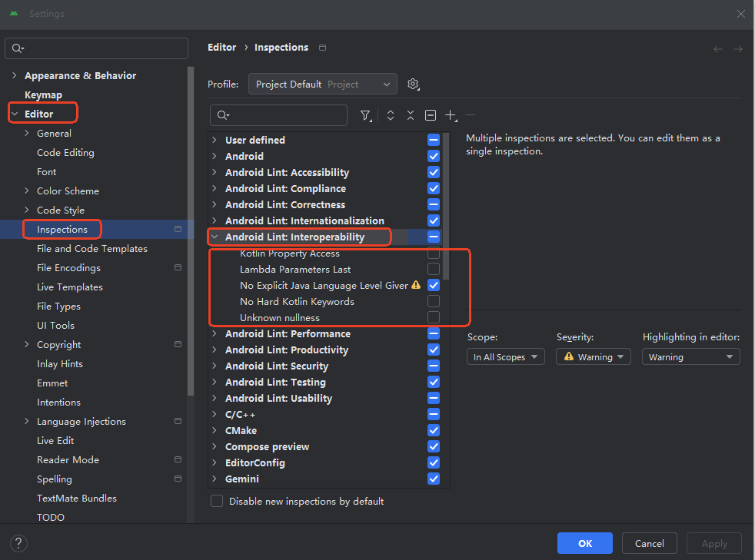
Task: Toggle the User defined checkbox
Action: pos(434,140)
